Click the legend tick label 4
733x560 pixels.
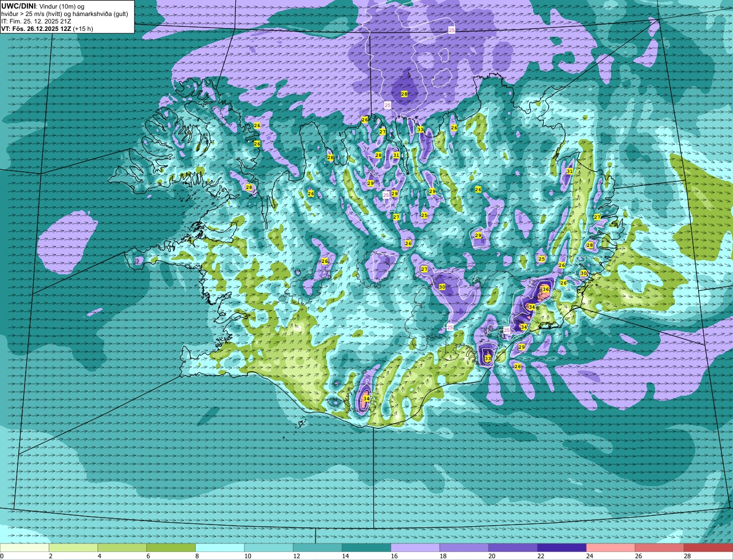pos(100,556)
